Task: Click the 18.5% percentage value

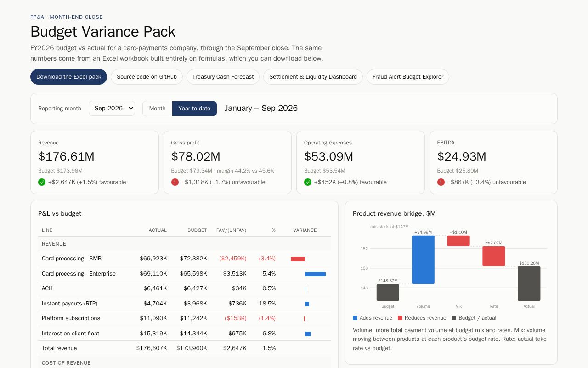Action: click(267, 304)
